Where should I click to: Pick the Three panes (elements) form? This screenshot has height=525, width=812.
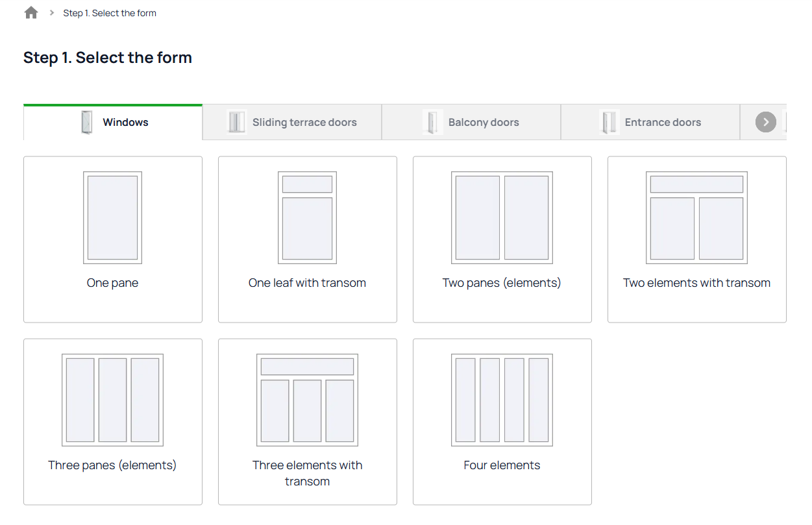[x=112, y=400]
